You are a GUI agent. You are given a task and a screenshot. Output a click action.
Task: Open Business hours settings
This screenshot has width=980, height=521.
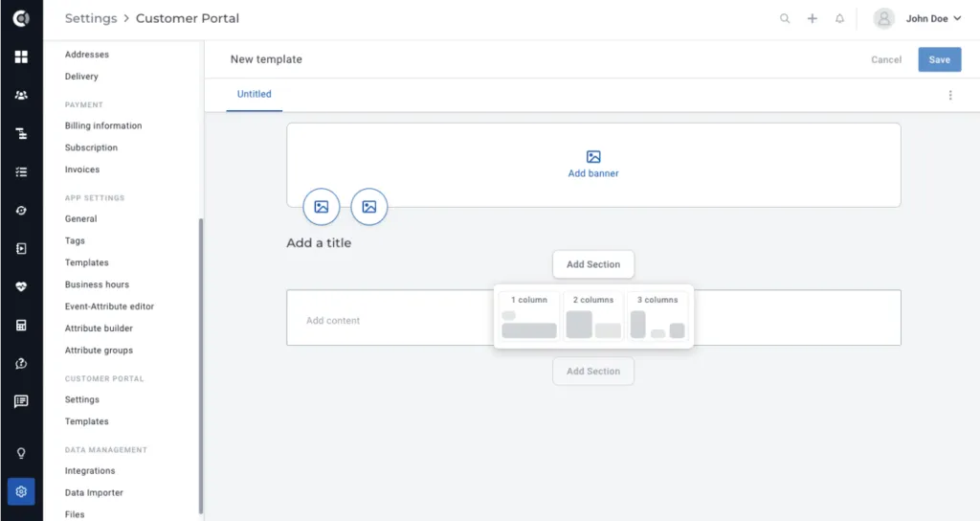pos(97,284)
